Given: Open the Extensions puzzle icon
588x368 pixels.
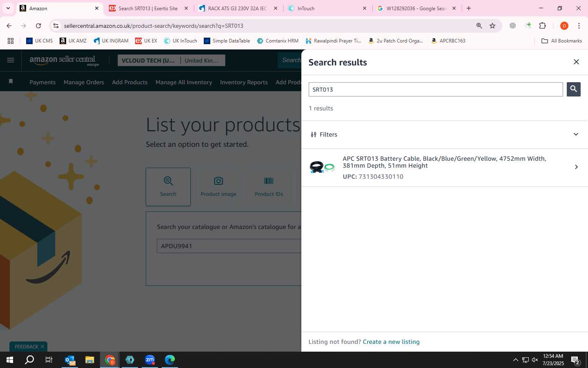Looking at the screenshot, I should (x=543, y=26).
